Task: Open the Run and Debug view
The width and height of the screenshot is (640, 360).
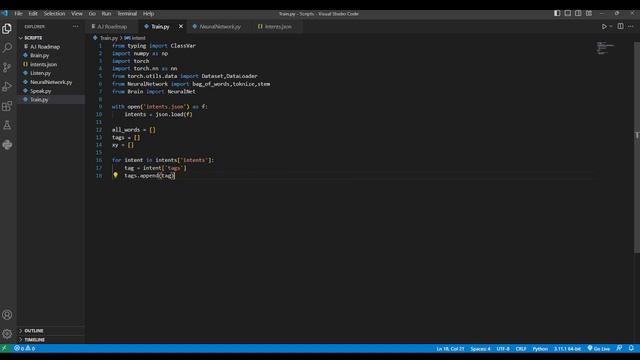Action: click(7, 87)
